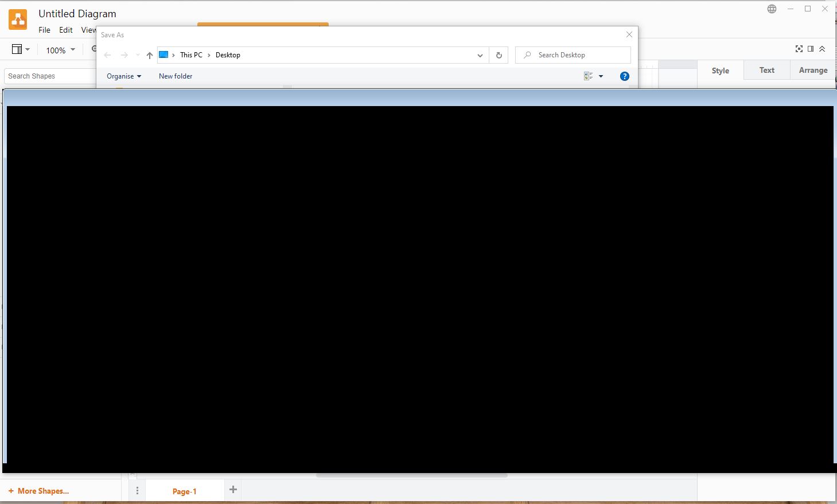Viewport: 837px width, 504px height.
Task: Open the File menu
Action: [x=44, y=30]
